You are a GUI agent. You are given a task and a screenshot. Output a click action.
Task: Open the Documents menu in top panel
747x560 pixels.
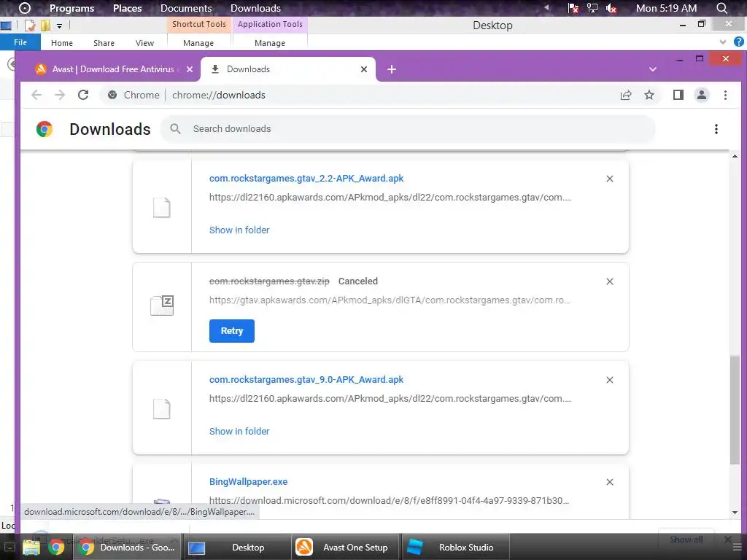186,8
